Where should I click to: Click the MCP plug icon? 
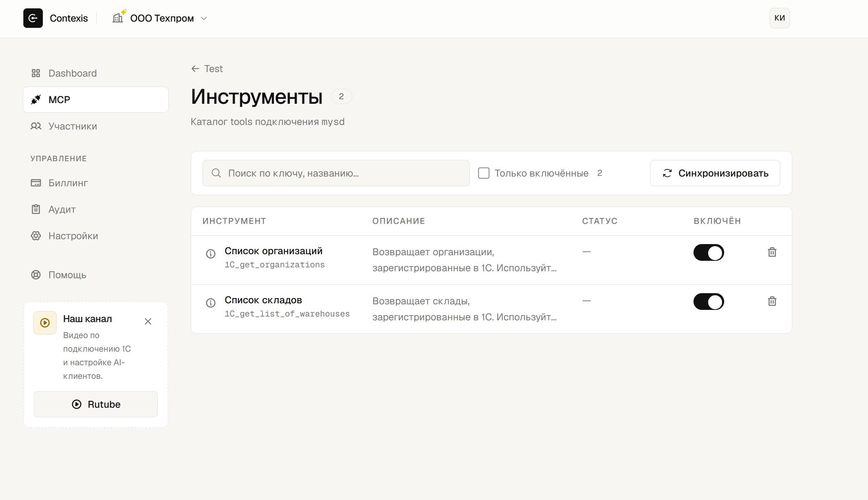36,100
